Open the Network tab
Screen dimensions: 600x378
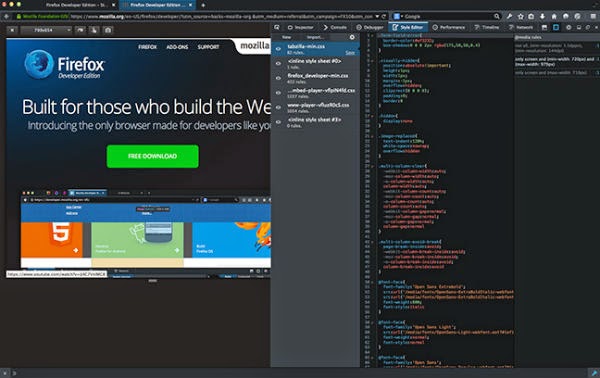[521, 27]
